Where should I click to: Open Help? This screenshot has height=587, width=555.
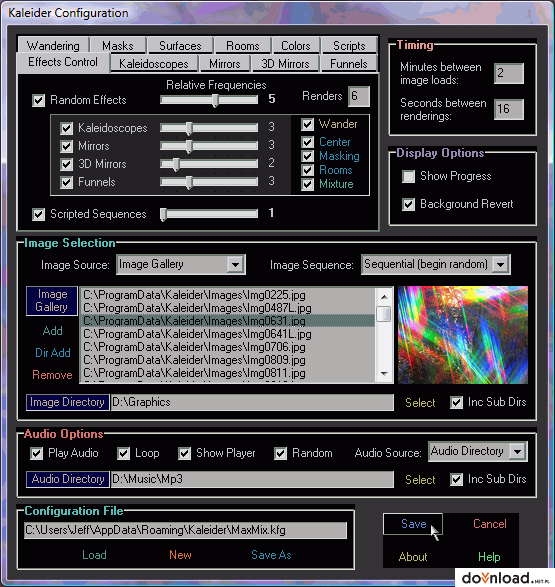tap(489, 557)
